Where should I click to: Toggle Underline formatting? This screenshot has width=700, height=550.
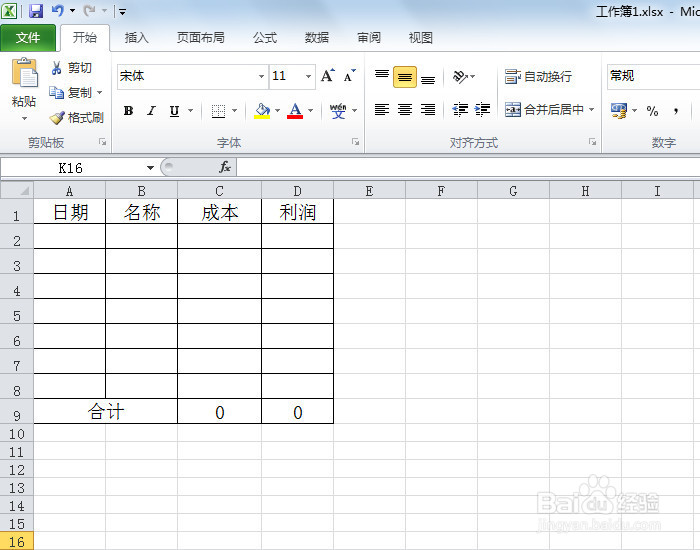tap(175, 111)
